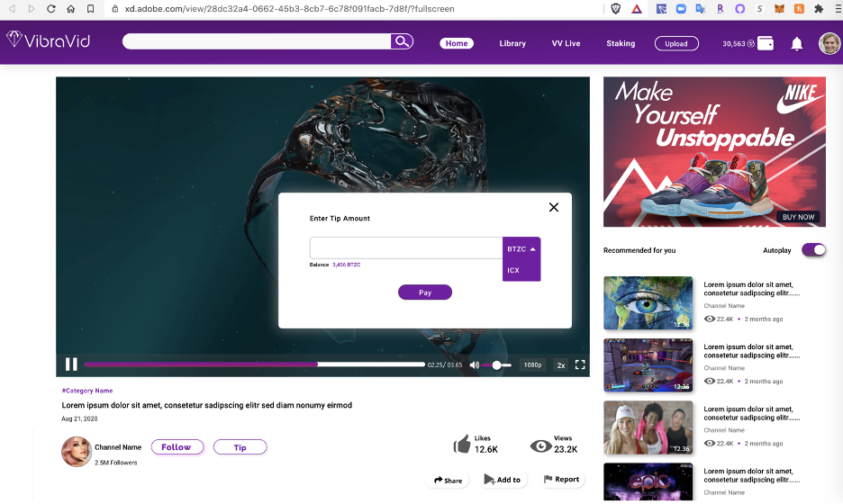The width and height of the screenshot is (843, 504).
Task: Pause the video playback
Action: point(71,364)
